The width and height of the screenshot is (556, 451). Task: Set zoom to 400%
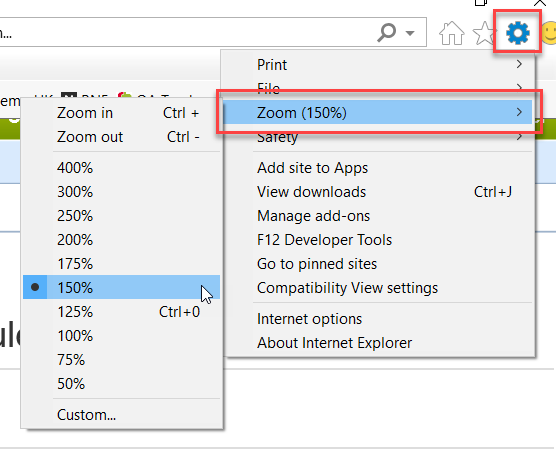coord(122,168)
